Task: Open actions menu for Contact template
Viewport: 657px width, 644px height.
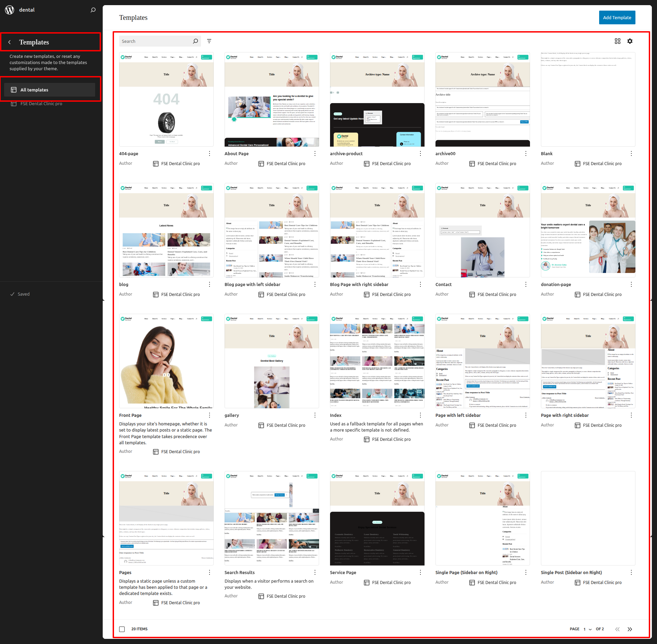Action: pos(526,284)
